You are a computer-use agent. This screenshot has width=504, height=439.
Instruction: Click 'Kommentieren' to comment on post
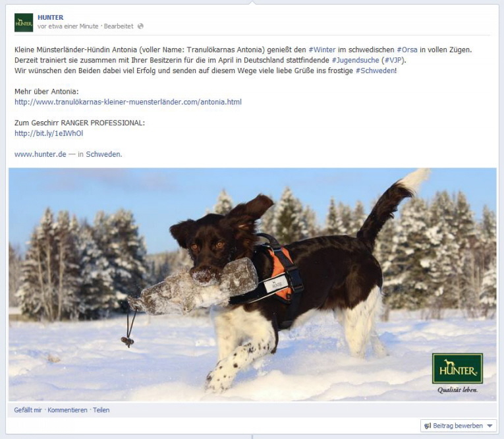click(x=67, y=410)
